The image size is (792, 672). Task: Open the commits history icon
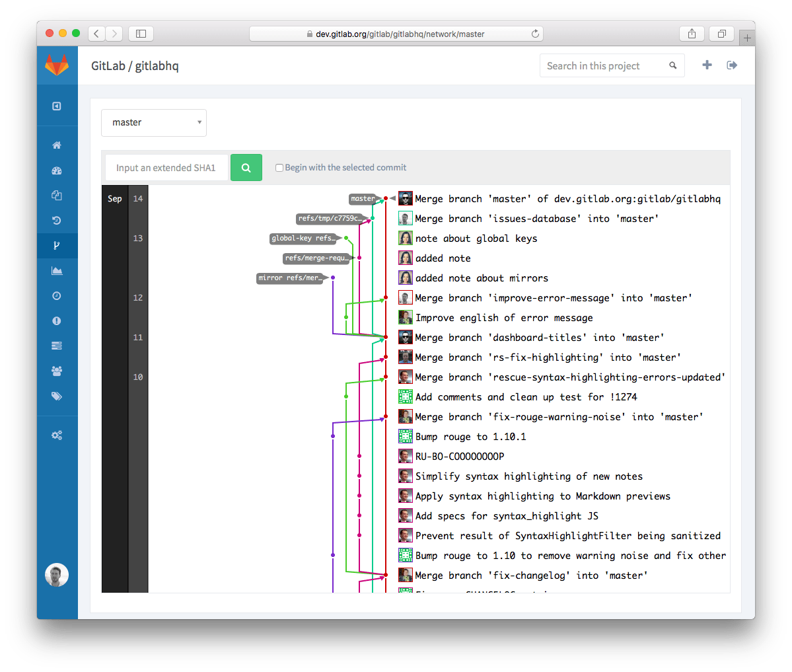click(x=57, y=220)
